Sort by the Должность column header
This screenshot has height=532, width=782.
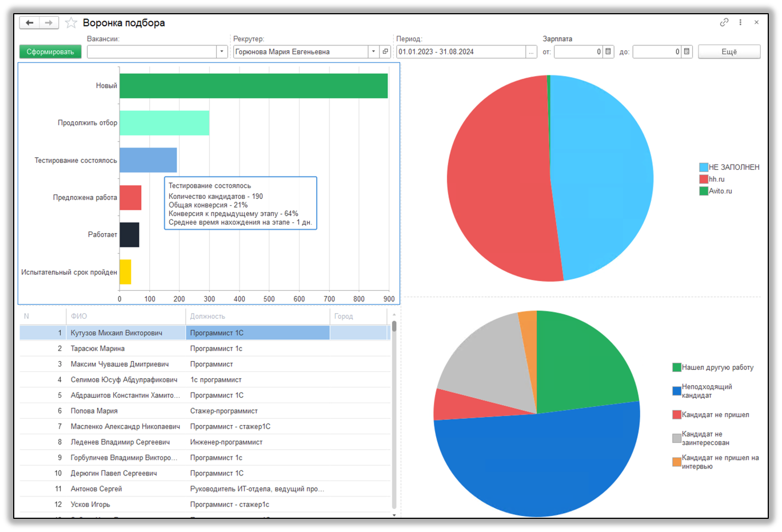point(258,317)
